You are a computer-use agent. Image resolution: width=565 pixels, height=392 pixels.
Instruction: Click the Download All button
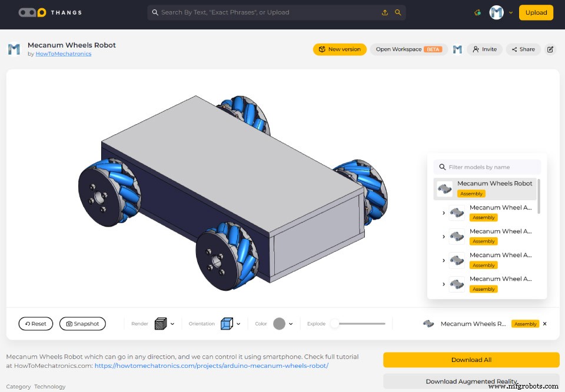click(x=471, y=360)
